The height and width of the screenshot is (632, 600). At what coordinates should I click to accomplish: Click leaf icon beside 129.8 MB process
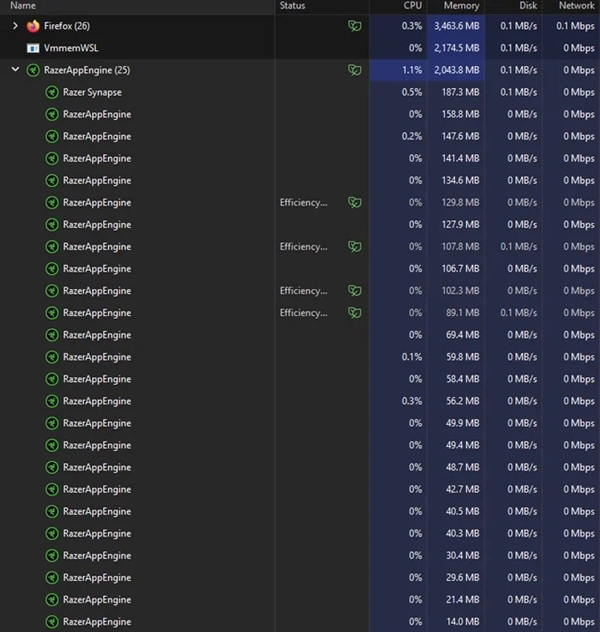tap(355, 202)
